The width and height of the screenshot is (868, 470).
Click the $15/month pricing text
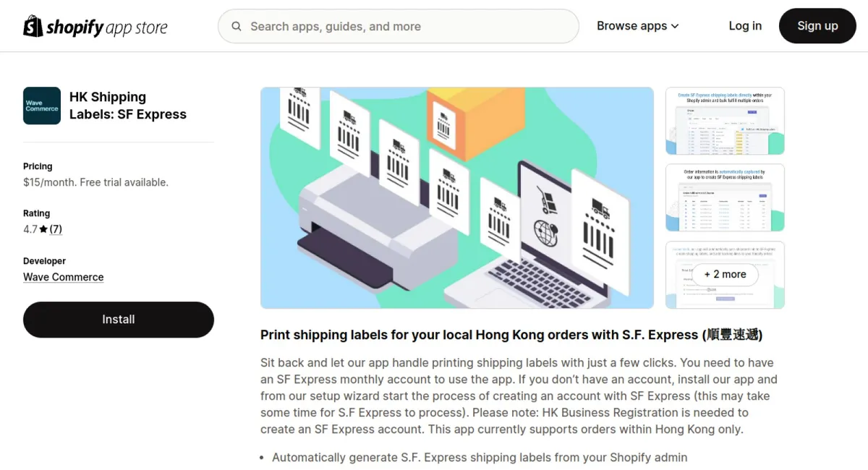pyautogui.click(x=95, y=182)
